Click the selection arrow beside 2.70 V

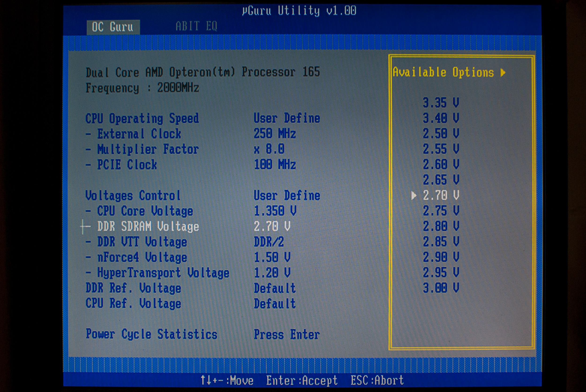(x=414, y=196)
